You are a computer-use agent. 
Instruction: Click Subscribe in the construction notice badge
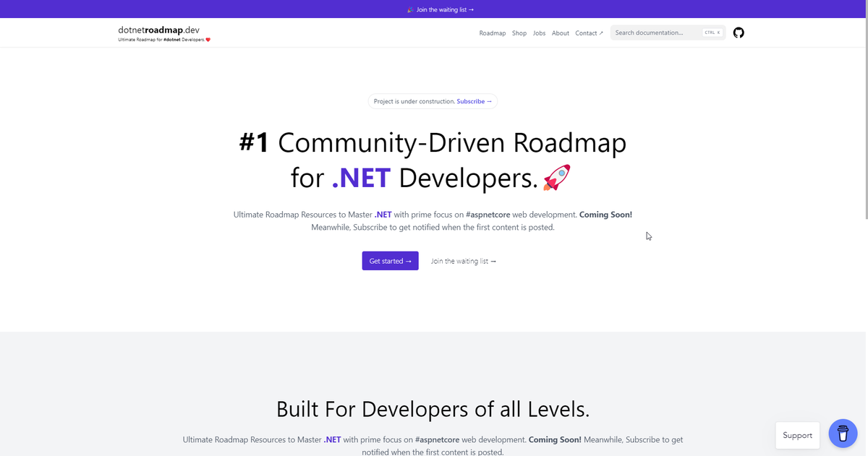(472, 101)
